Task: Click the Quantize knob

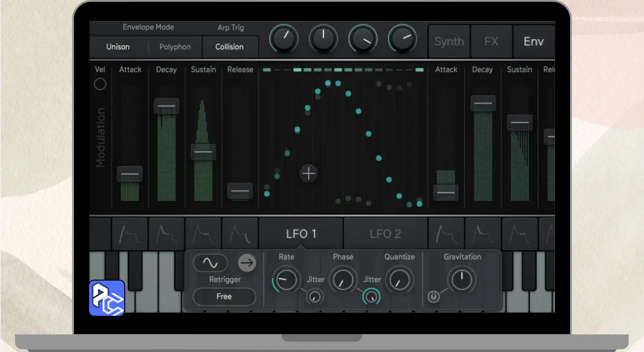Action: coord(399,279)
